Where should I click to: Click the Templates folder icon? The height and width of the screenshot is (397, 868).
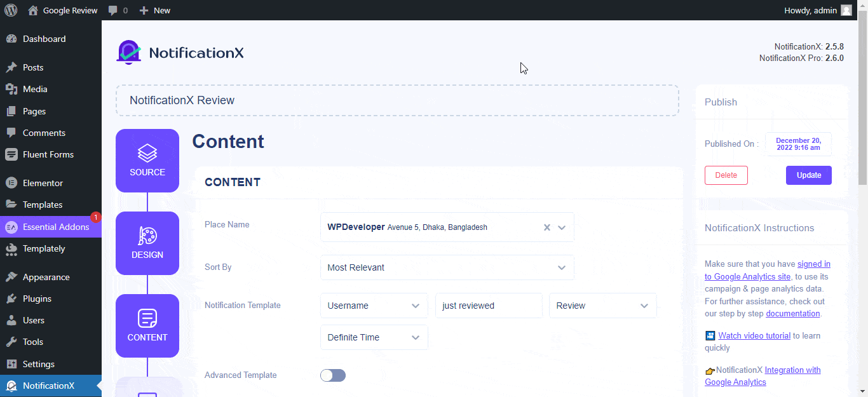[x=11, y=205]
